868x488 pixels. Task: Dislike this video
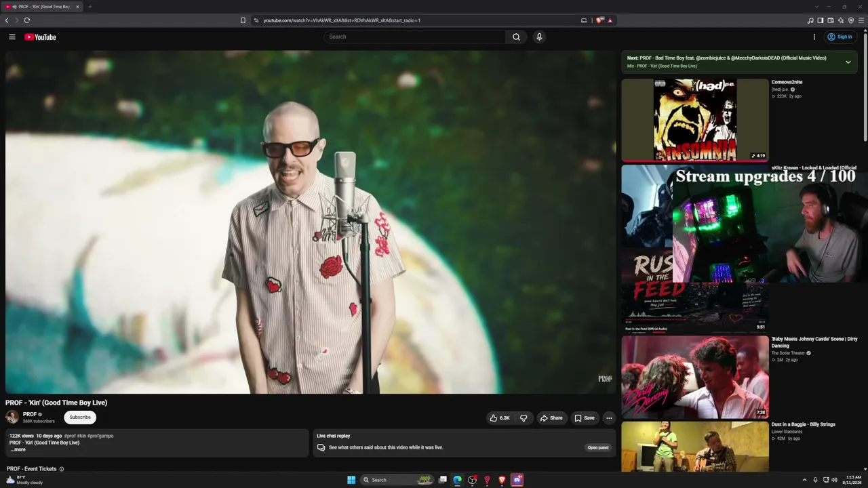(524, 418)
